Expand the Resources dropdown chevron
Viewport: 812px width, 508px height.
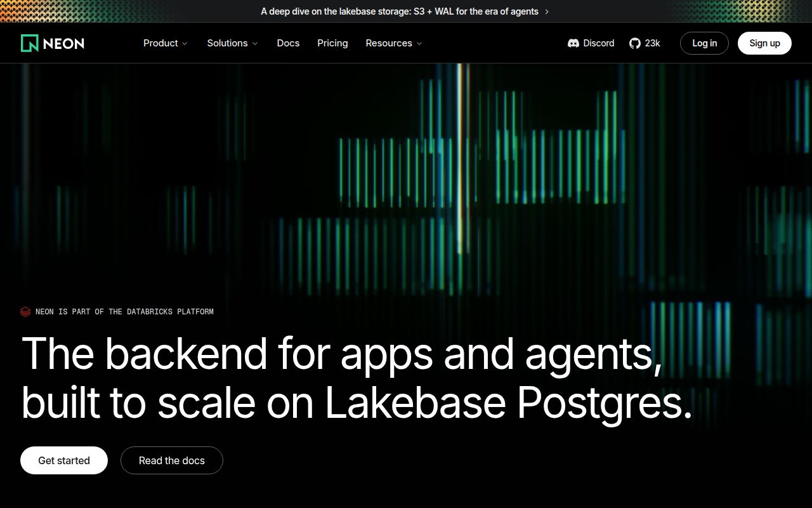pos(419,44)
